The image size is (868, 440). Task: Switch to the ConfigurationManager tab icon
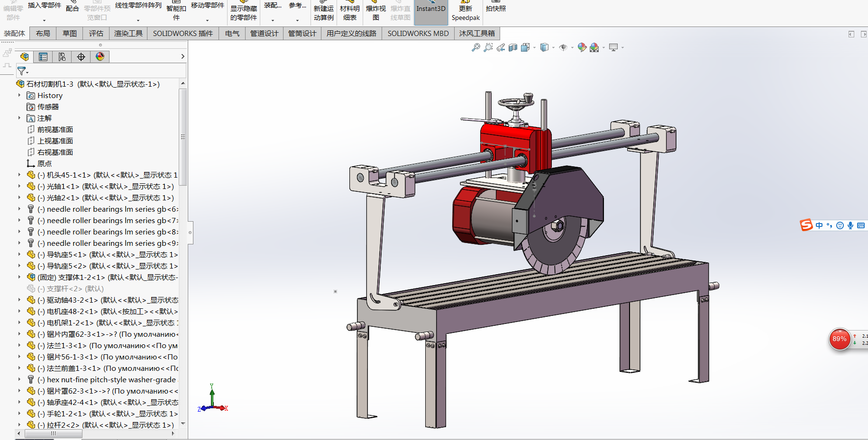pos(62,57)
